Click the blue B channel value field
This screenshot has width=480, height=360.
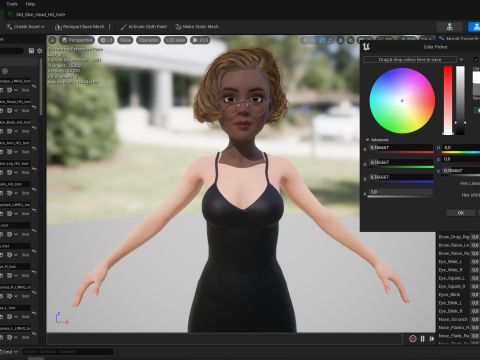(x=401, y=177)
